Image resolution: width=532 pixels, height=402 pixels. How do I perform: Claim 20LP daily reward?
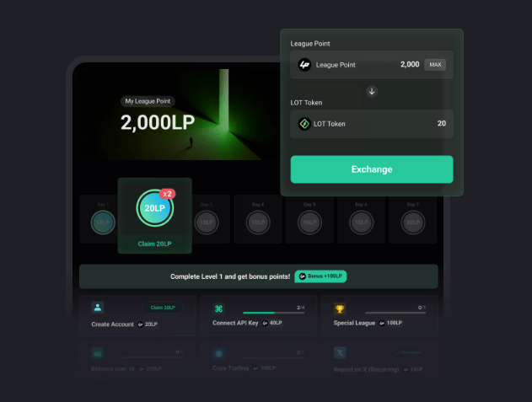[x=154, y=244]
